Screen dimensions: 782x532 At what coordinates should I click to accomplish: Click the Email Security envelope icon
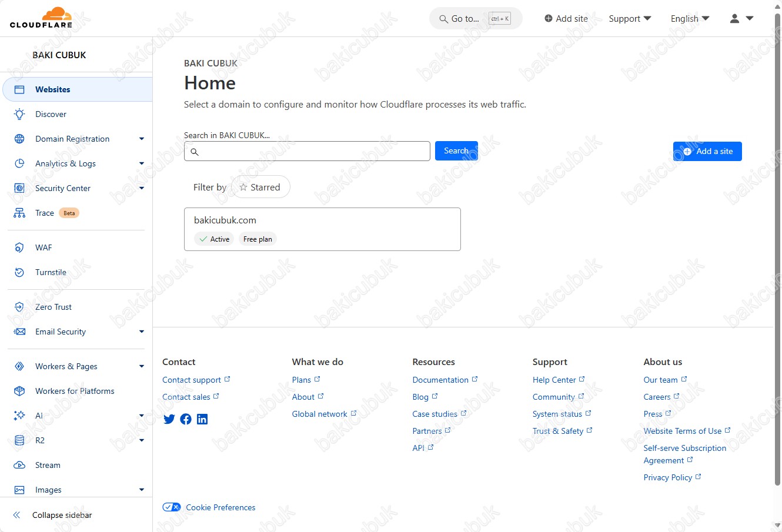click(19, 332)
